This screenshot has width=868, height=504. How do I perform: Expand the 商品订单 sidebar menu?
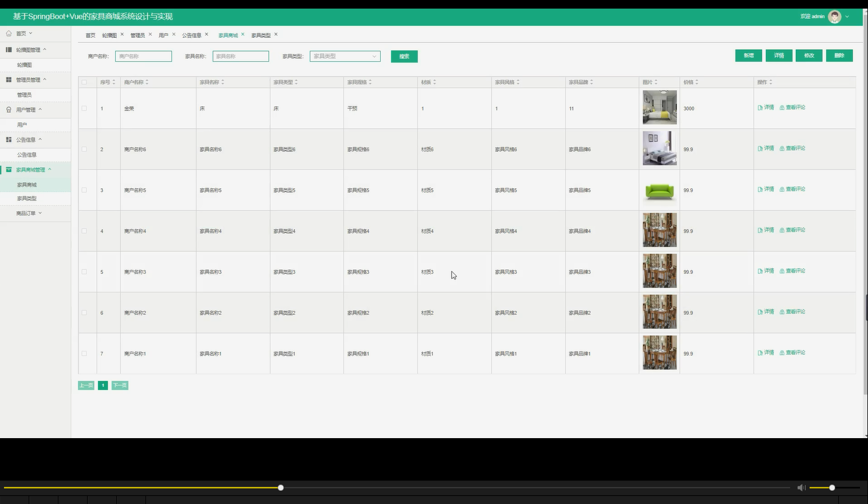[40, 213]
